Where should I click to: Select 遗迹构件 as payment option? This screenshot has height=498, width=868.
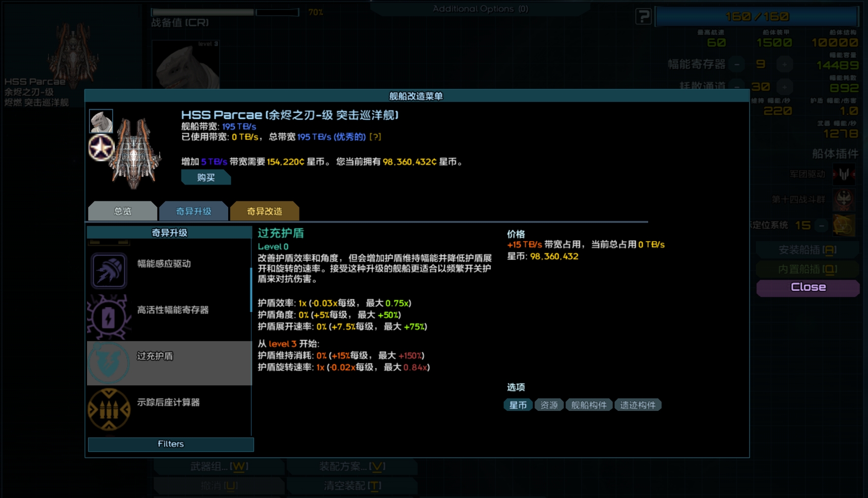pyautogui.click(x=638, y=405)
